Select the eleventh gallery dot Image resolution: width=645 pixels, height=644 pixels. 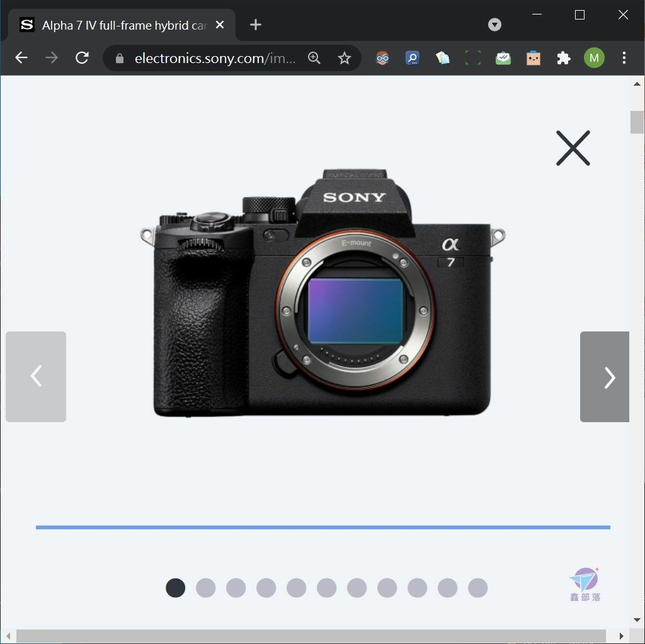[478, 588]
